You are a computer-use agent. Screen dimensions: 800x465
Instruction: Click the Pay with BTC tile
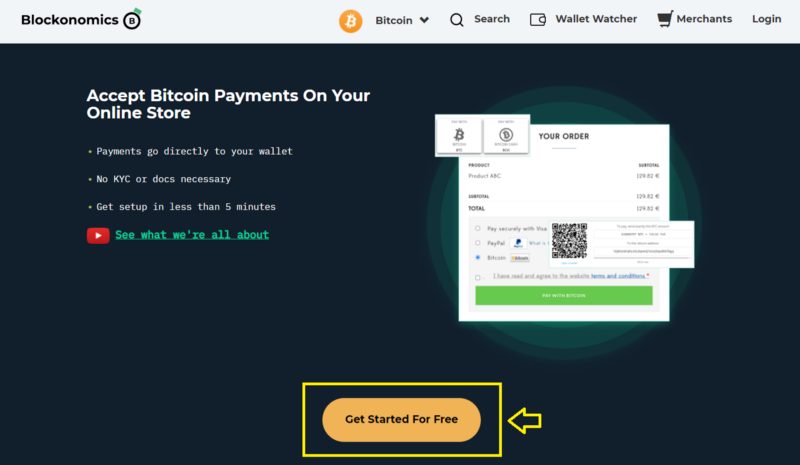(459, 136)
